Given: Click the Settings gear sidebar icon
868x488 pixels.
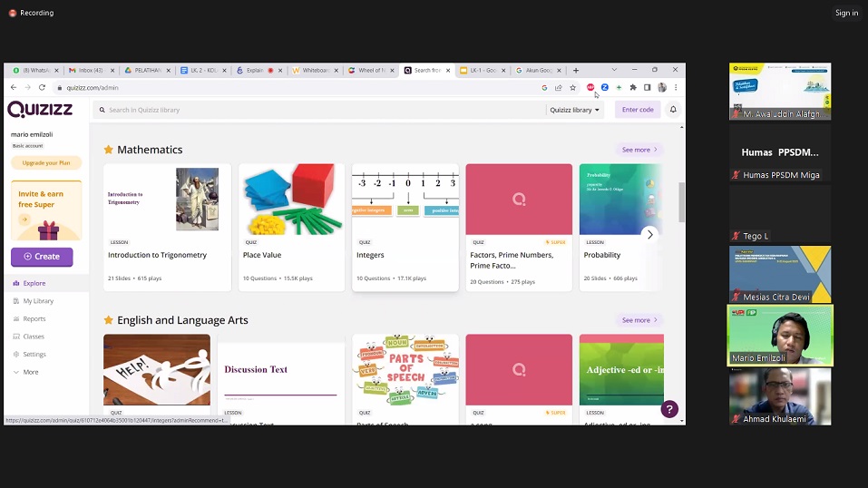Looking at the screenshot, I should [x=16, y=354].
